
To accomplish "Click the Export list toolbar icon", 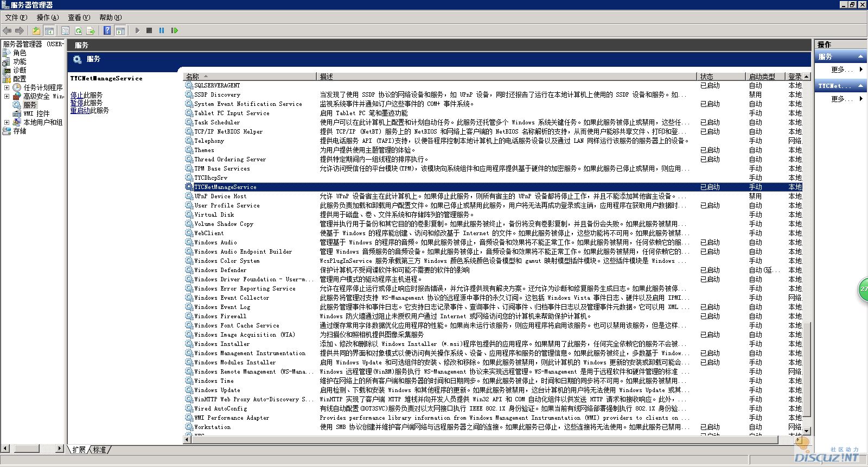I will point(91,30).
